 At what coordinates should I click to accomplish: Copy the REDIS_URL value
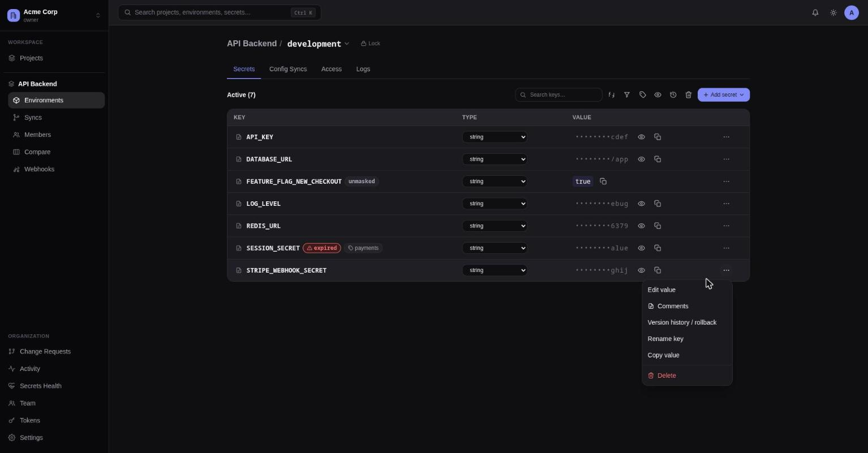click(658, 226)
